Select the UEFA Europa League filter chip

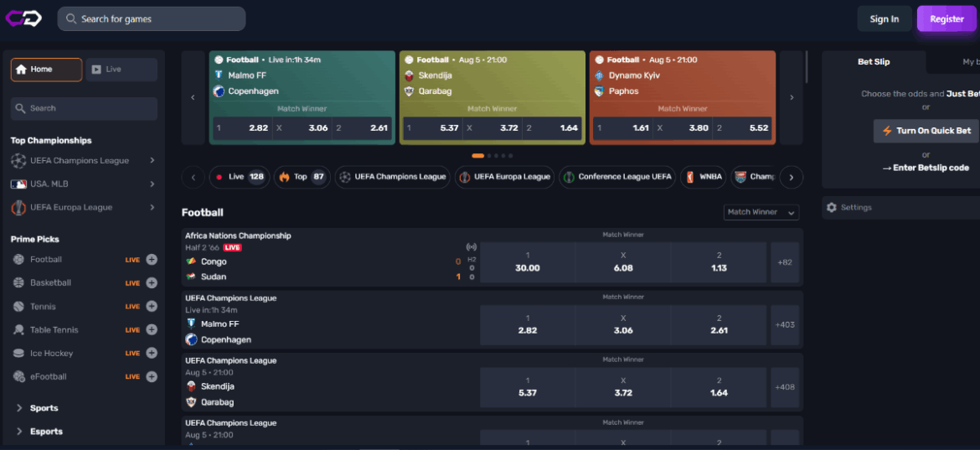tap(504, 177)
